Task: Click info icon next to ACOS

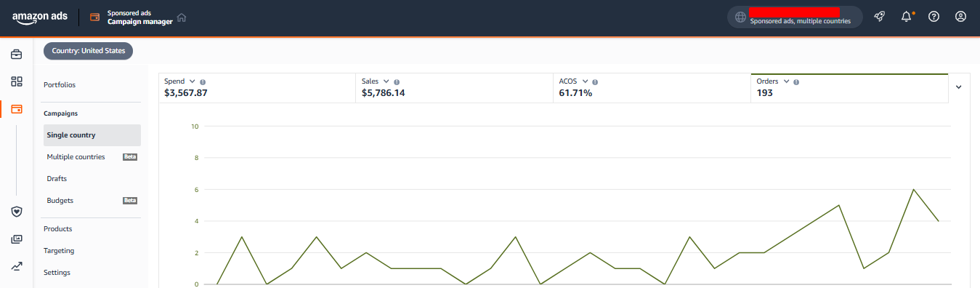Action: tap(595, 82)
